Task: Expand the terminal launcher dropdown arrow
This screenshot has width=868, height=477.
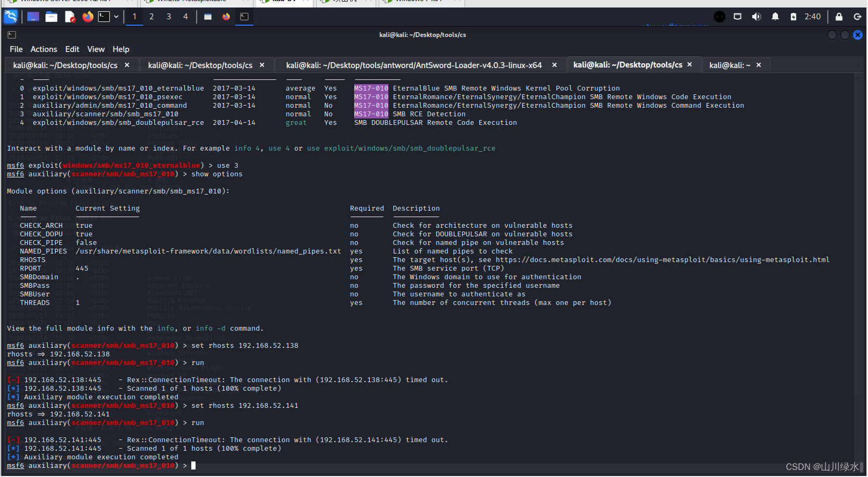Action: pos(116,17)
